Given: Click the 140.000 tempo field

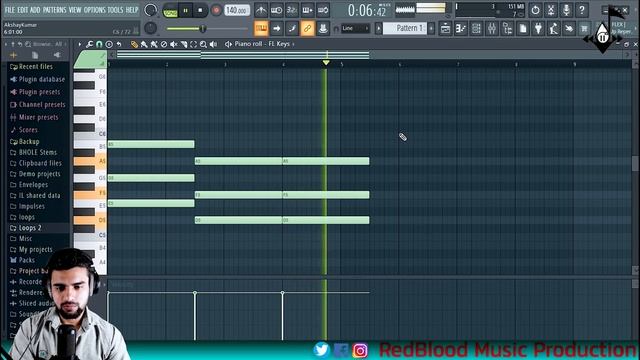Looking at the screenshot, I should (x=237, y=10).
